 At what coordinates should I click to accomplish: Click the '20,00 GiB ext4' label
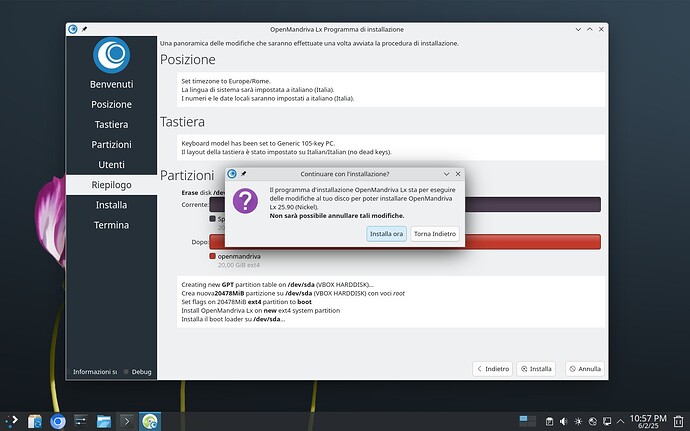(239, 265)
